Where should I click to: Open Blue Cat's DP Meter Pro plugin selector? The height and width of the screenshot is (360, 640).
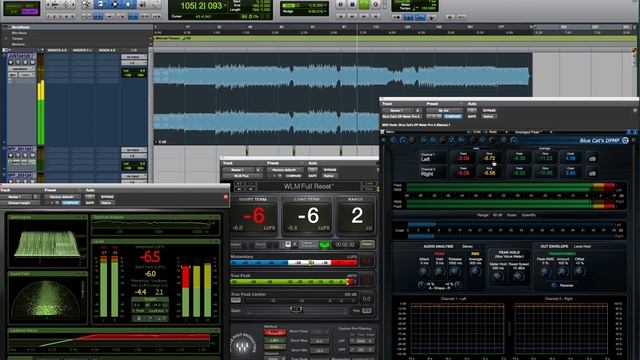click(x=401, y=117)
